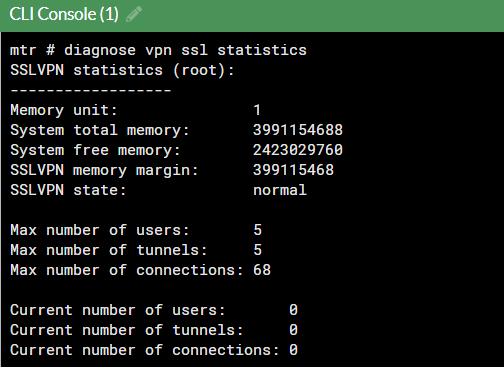Click the 'SSLVPN state:' label
This screenshot has width=504, height=367.
click(x=68, y=190)
